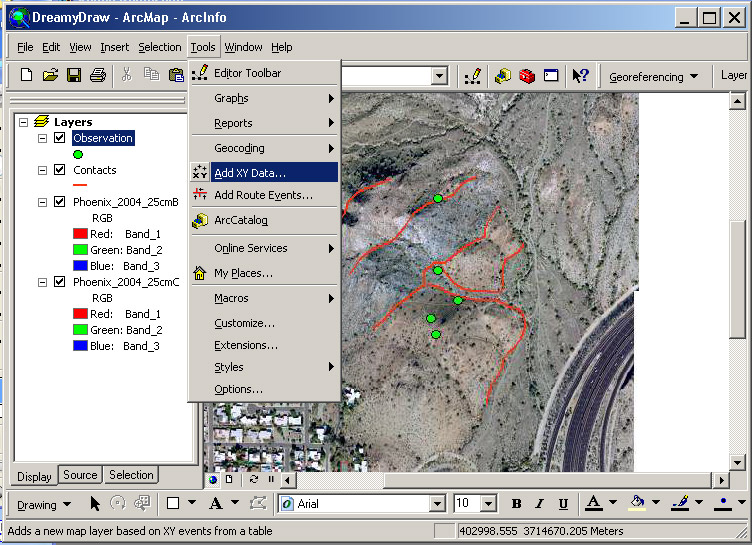Toggle Italic text formatting
The height and width of the screenshot is (545, 752).
(x=540, y=503)
